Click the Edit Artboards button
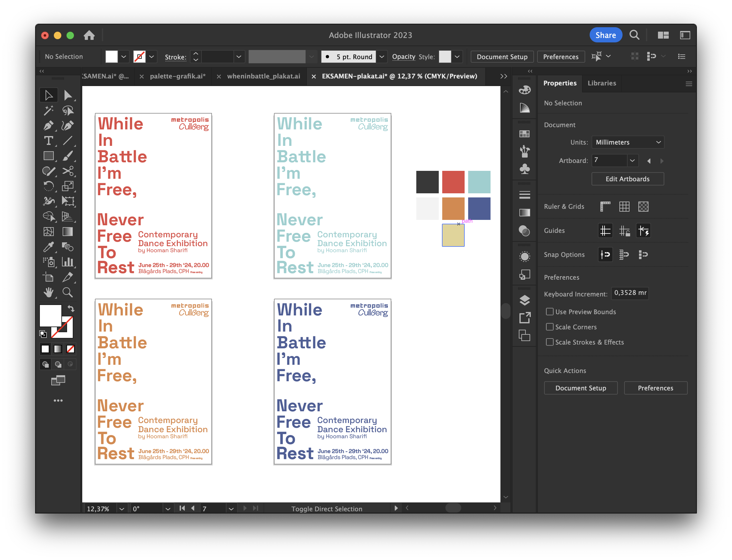The width and height of the screenshot is (732, 560). coord(627,179)
